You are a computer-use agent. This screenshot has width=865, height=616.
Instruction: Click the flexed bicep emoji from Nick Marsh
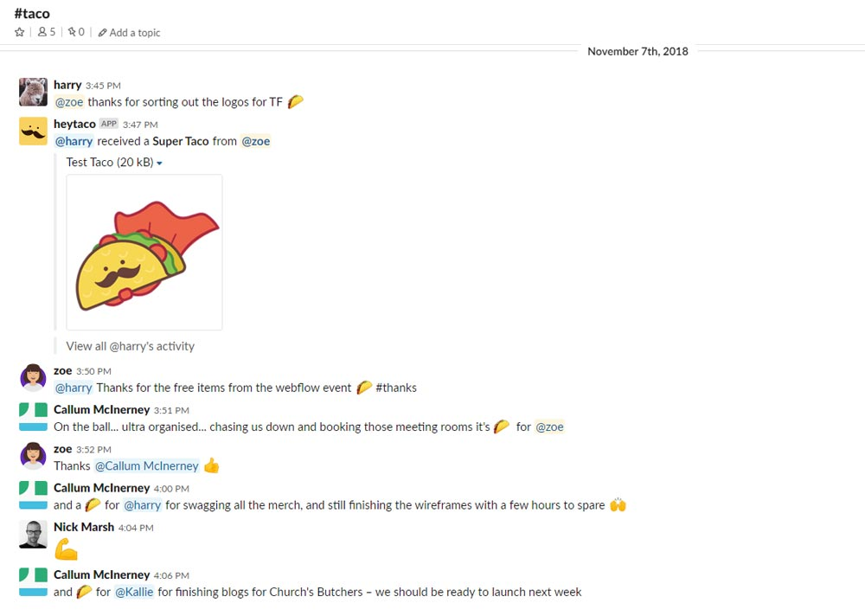tap(66, 549)
